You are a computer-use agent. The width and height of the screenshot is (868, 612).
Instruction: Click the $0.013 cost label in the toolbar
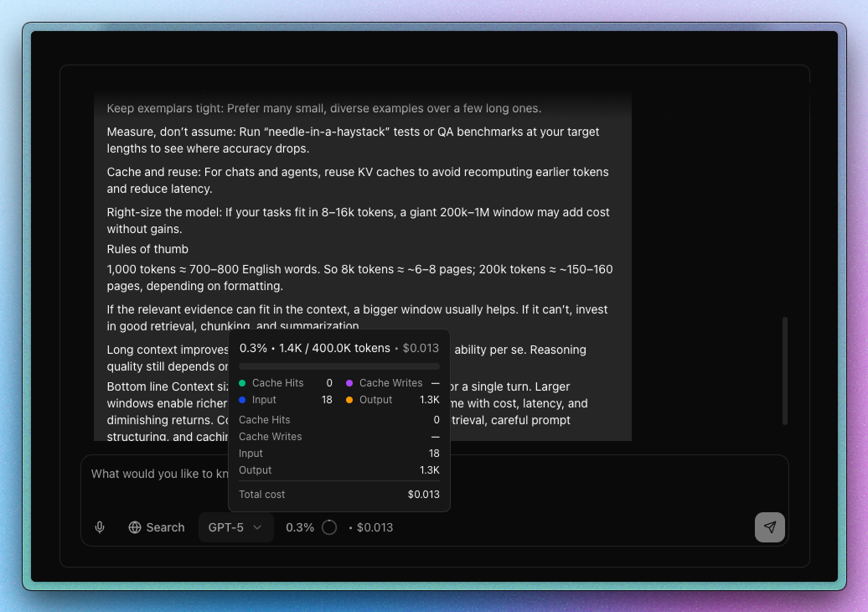(x=375, y=527)
